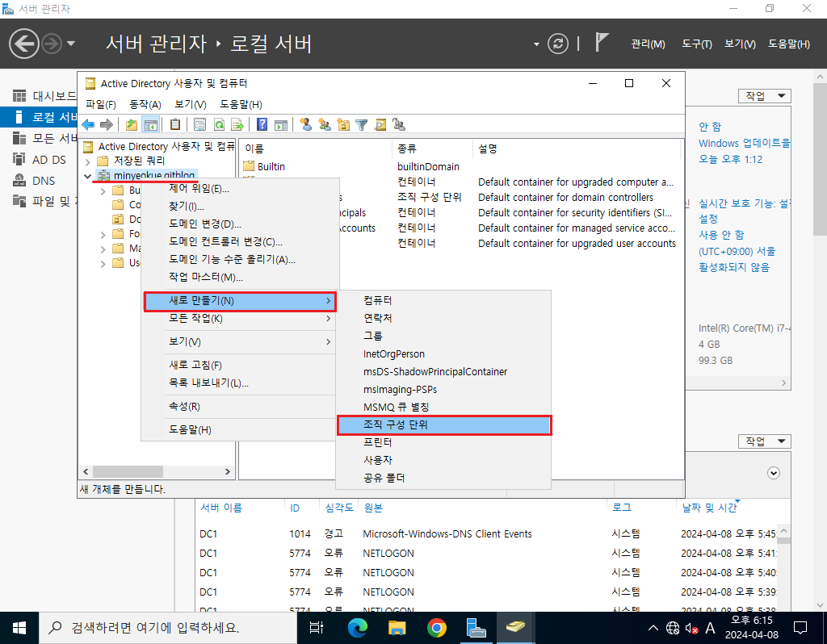Expand the 저장된 쿼리 tree node
Screen dimensions: 827x644
pyautogui.click(x=87, y=161)
